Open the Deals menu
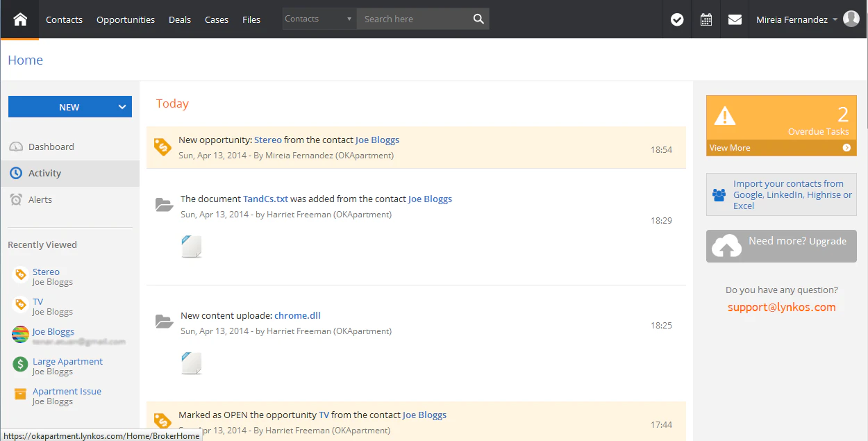The width and height of the screenshot is (868, 441). (180, 19)
